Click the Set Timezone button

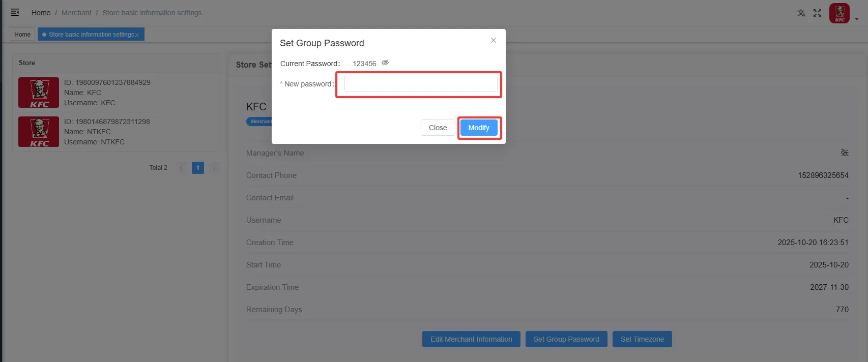point(642,339)
